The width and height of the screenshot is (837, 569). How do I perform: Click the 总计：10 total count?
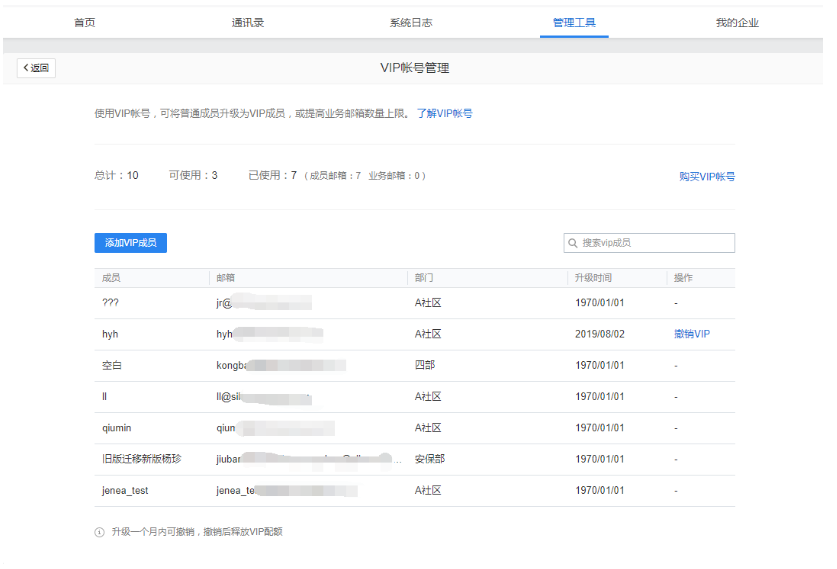(116, 176)
